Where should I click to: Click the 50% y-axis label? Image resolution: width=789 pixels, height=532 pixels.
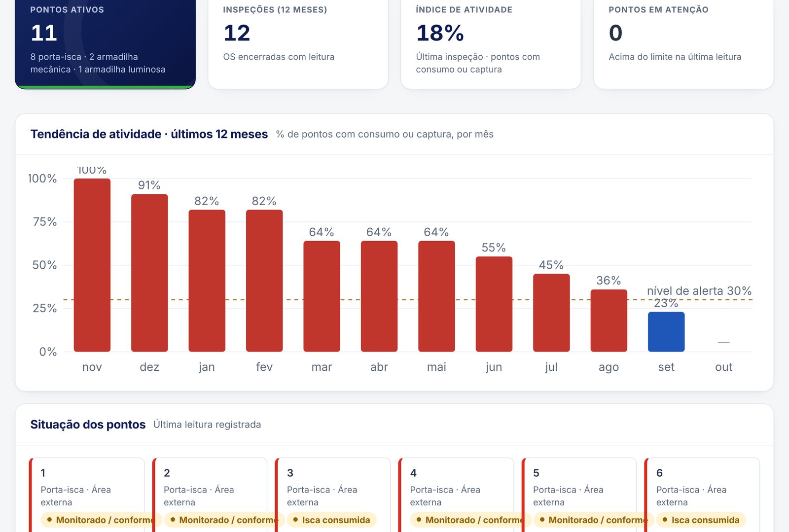click(x=45, y=265)
